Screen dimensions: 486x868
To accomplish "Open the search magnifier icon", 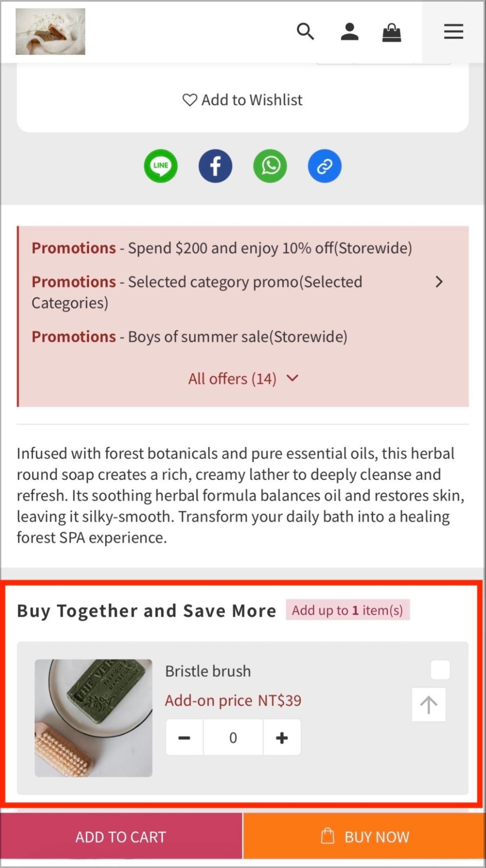I will click(305, 32).
